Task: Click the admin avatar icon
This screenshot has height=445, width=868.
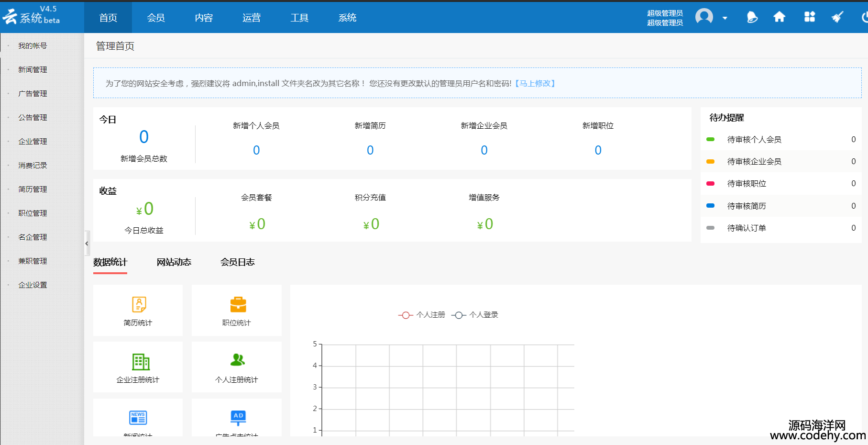Action: pos(704,17)
